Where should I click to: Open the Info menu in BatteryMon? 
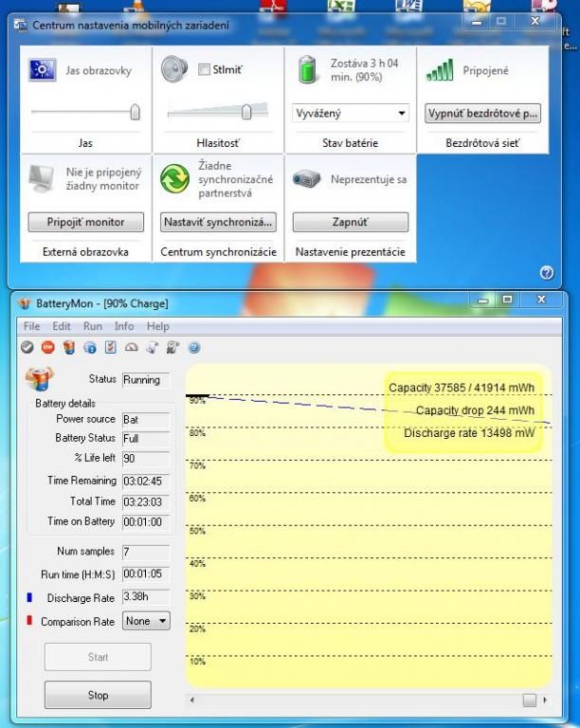[124, 326]
